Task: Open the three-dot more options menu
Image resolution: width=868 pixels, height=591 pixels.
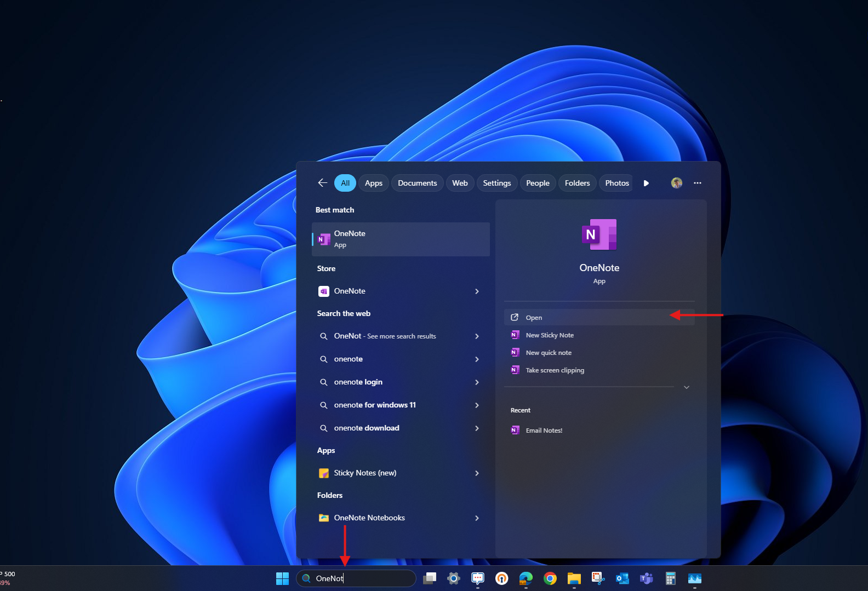Action: point(697,183)
